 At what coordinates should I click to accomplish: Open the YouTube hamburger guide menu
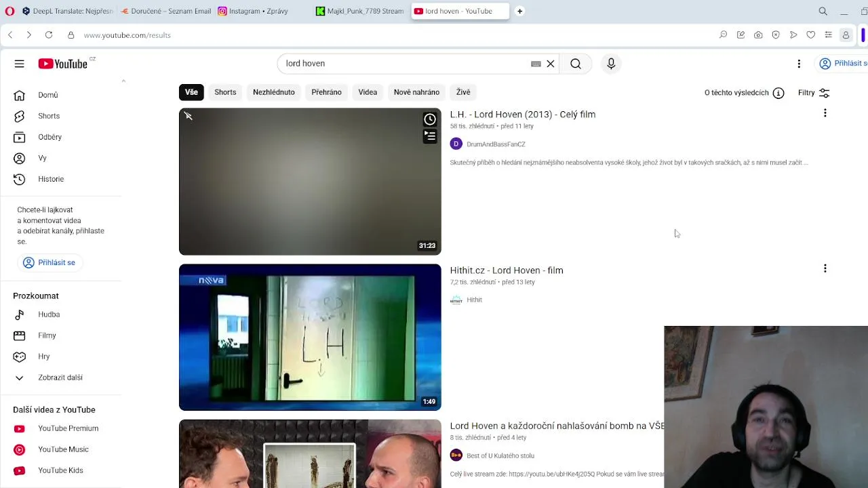pyautogui.click(x=19, y=64)
